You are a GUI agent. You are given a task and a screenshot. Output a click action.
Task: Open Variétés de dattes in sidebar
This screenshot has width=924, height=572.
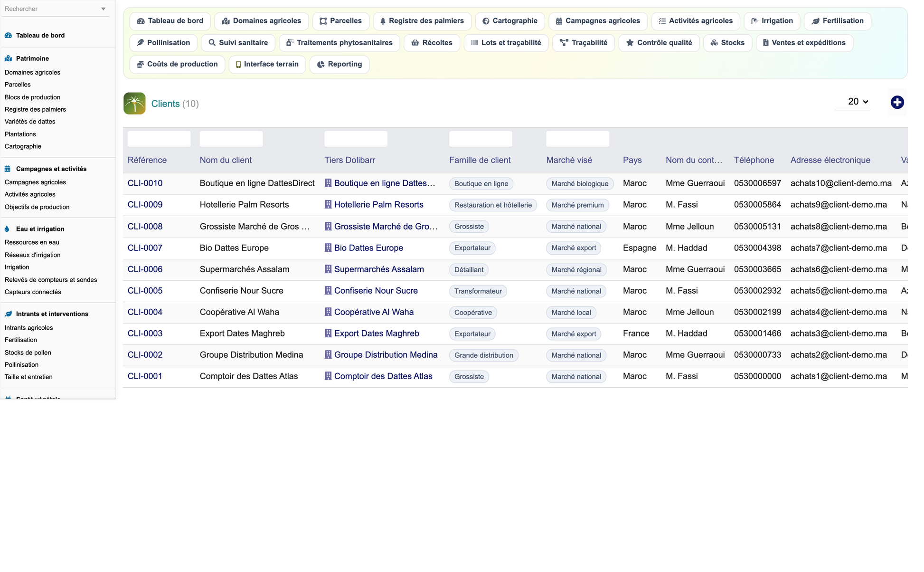(x=30, y=122)
